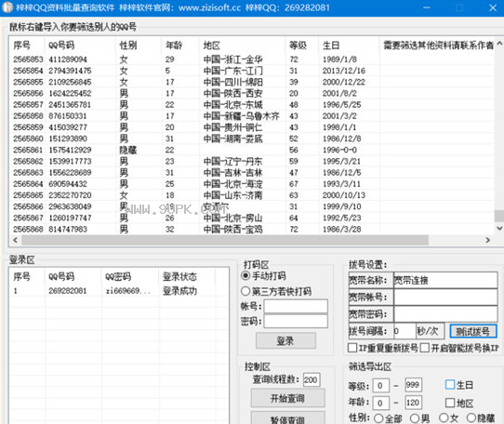Select row with QQ number 1556228689
Image resolution: width=504 pixels, height=424 pixels.
tap(252, 173)
